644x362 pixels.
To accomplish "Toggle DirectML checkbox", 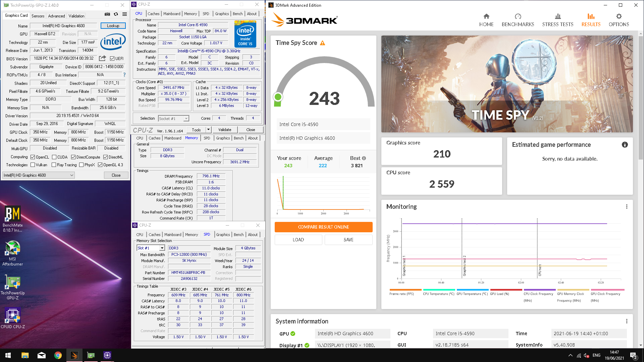I will pyautogui.click(x=106, y=157).
